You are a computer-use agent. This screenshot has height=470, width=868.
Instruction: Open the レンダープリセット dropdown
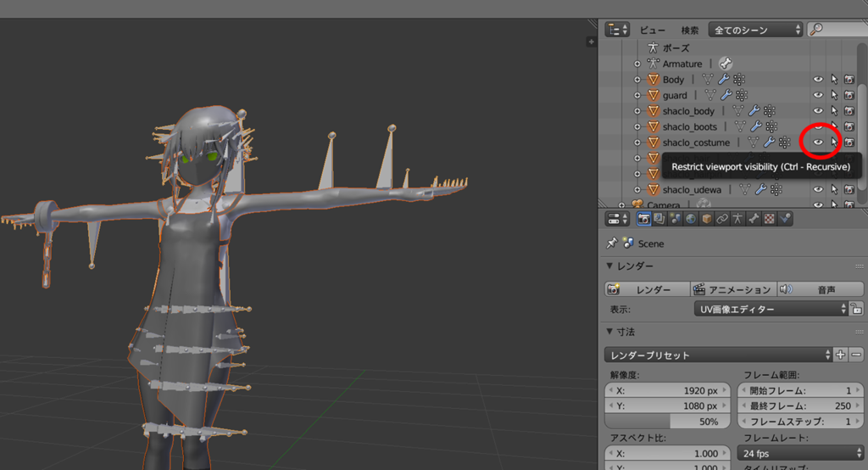coord(719,355)
